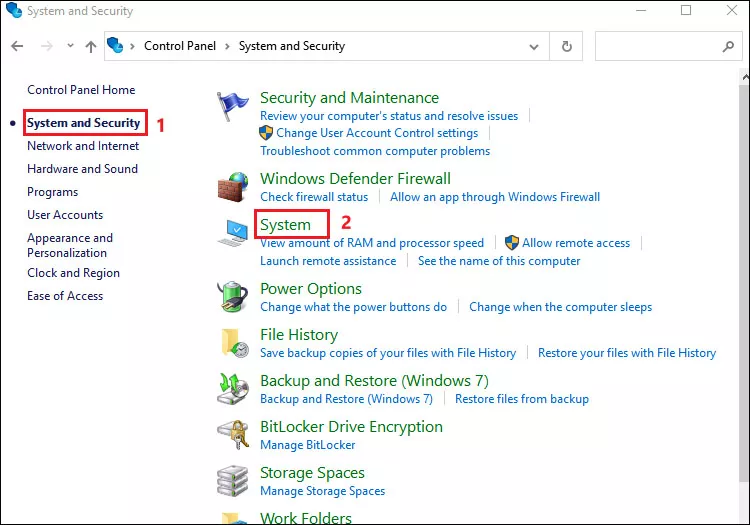Open Hardware and Sound category
Screen dimensions: 750x525
[x=83, y=169]
